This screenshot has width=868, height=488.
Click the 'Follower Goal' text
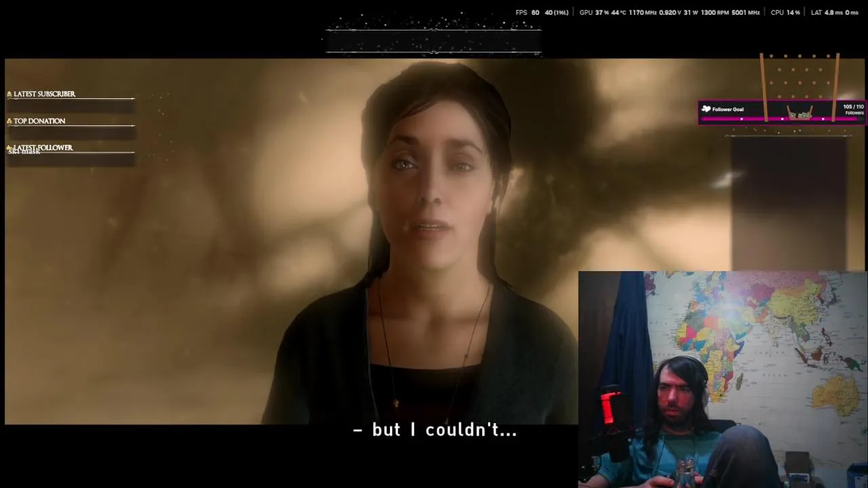pyautogui.click(x=728, y=109)
